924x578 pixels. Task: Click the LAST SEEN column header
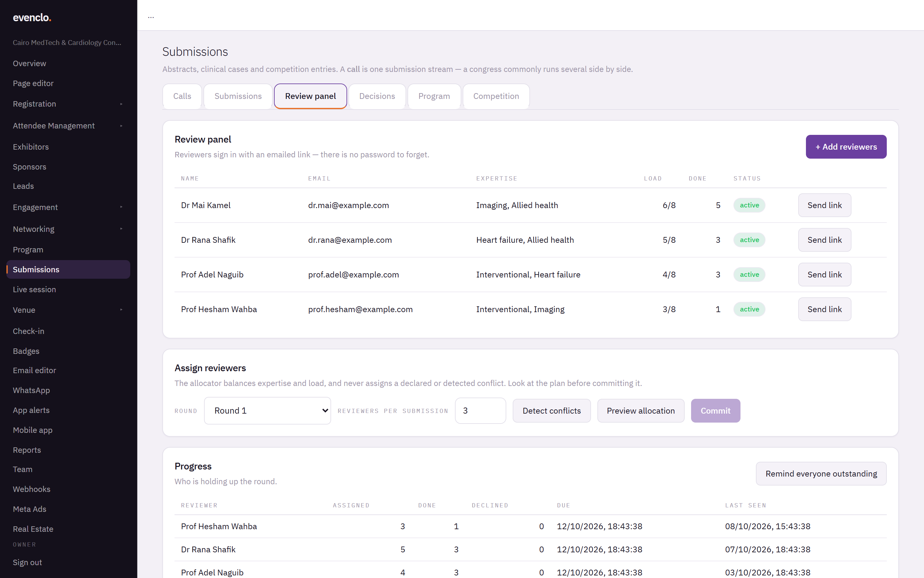coord(745,505)
